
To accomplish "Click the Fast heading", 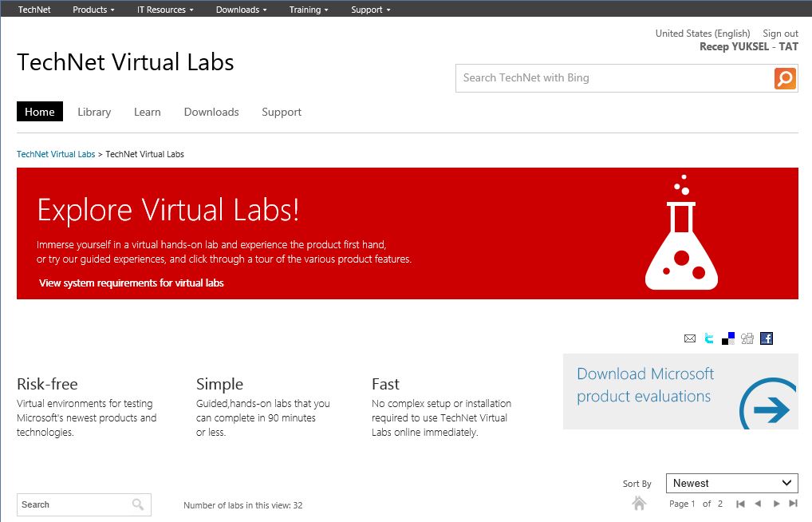I will 385,384.
